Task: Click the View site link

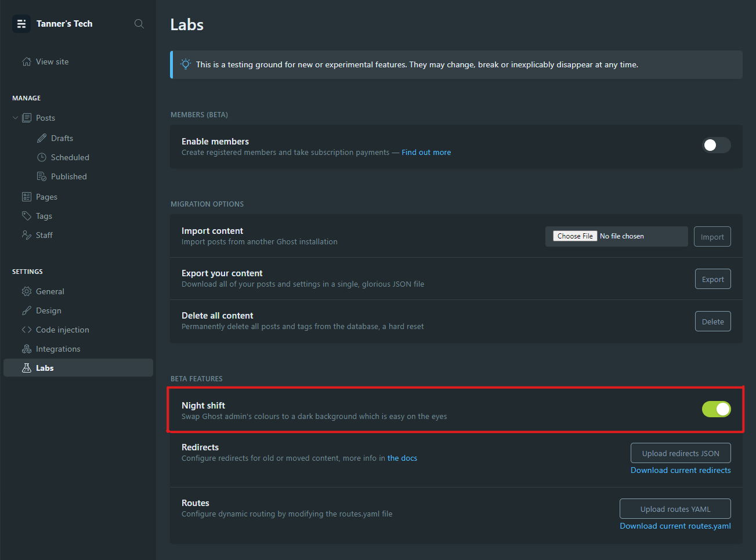Action: (x=52, y=62)
